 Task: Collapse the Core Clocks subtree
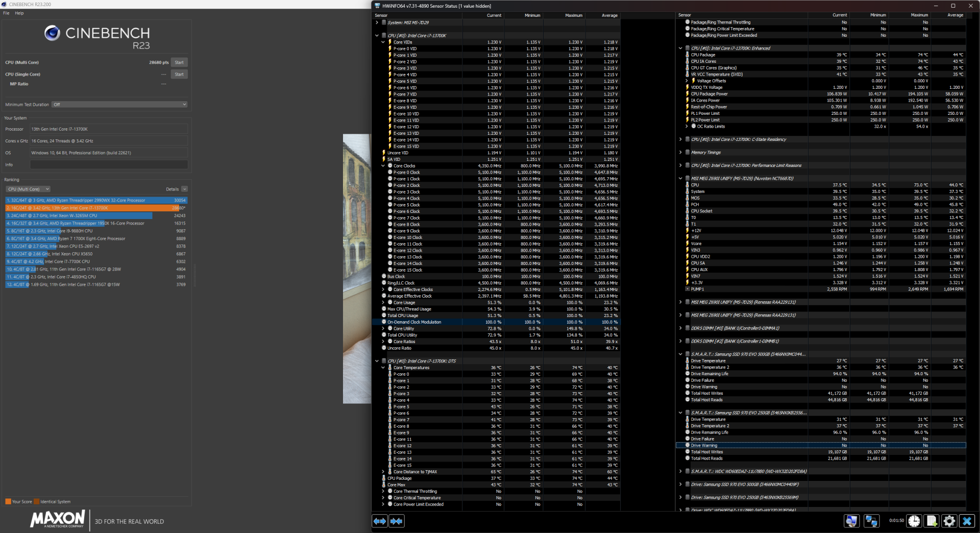pos(383,166)
